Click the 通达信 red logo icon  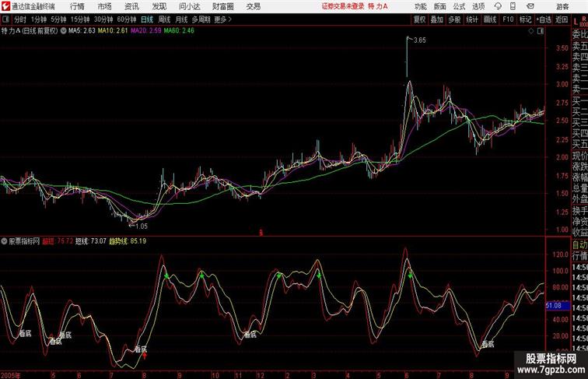coord(5,6)
